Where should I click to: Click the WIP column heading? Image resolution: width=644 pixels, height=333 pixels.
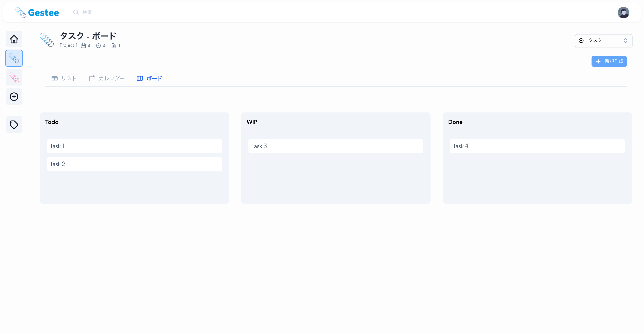(252, 122)
